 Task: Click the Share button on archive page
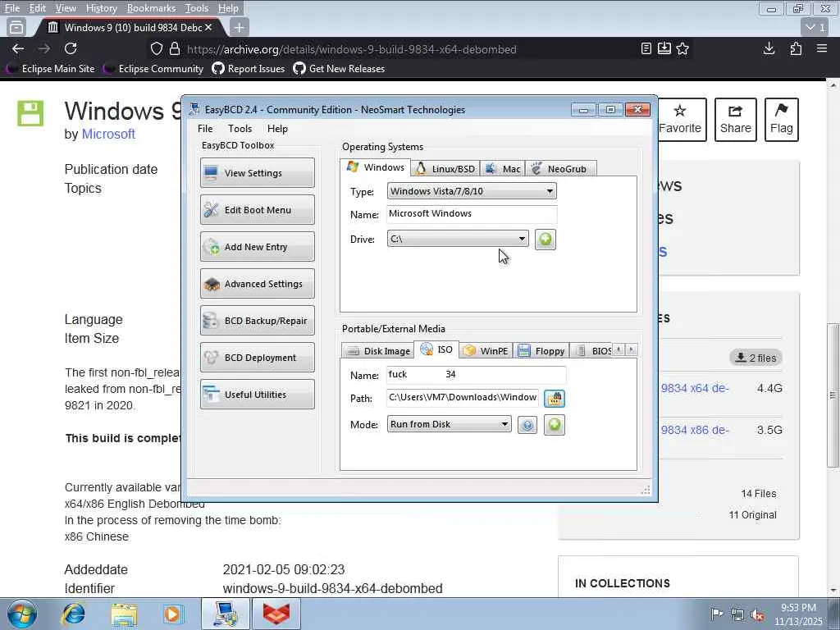coord(736,120)
